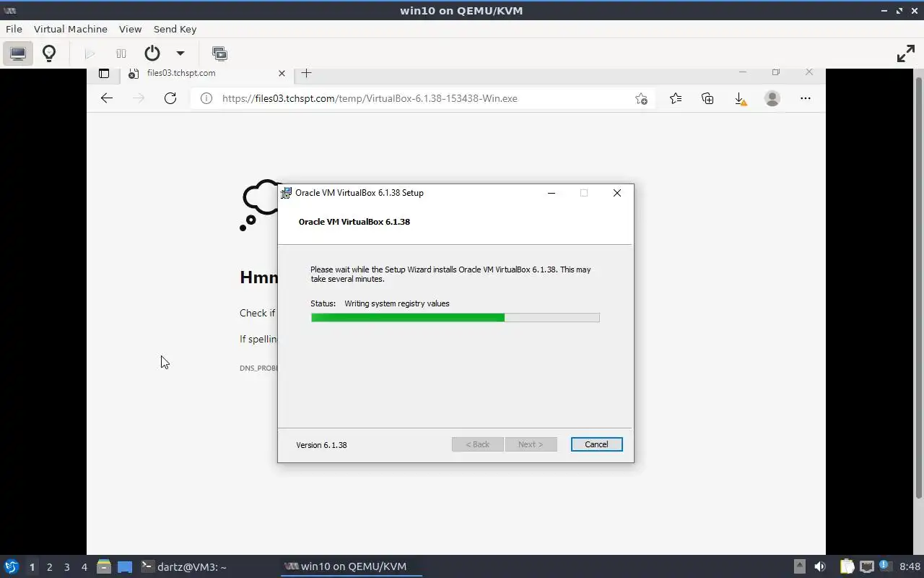
Task: Click the VirtualBox Setup title bar icon
Action: [x=286, y=193]
